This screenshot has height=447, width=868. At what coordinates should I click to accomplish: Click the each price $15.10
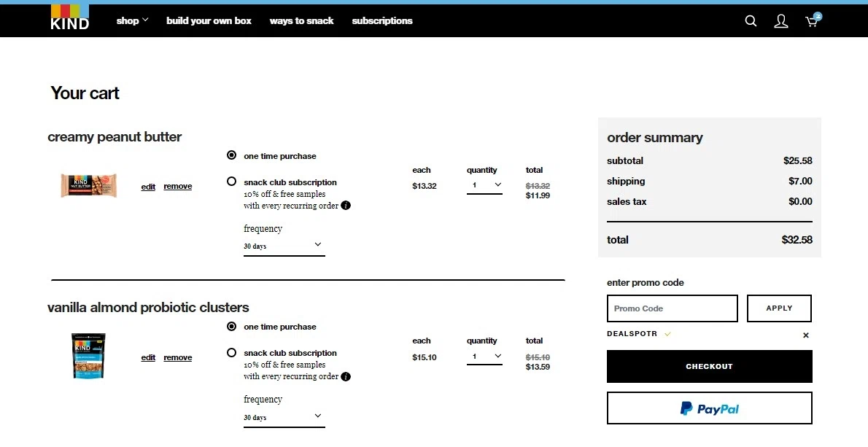pyautogui.click(x=424, y=357)
